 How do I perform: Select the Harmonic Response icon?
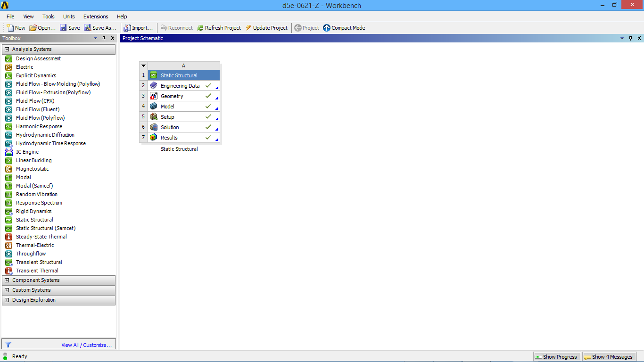pos(8,126)
